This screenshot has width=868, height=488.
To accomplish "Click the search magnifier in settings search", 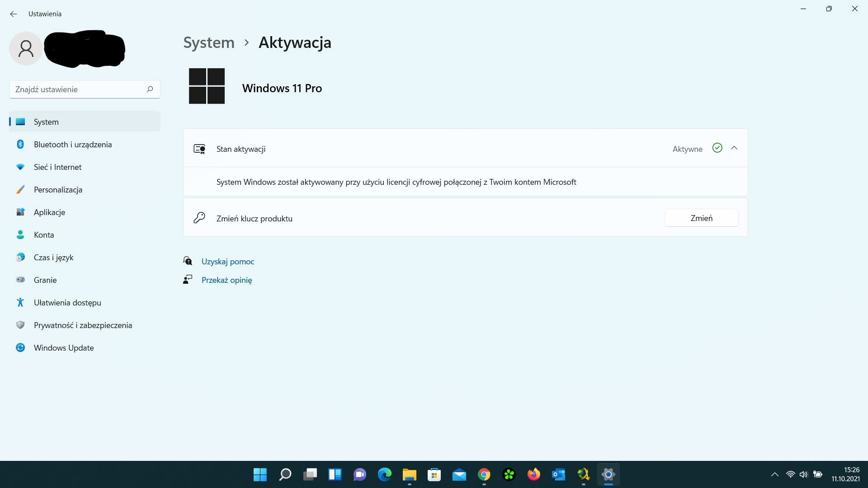I will [150, 89].
